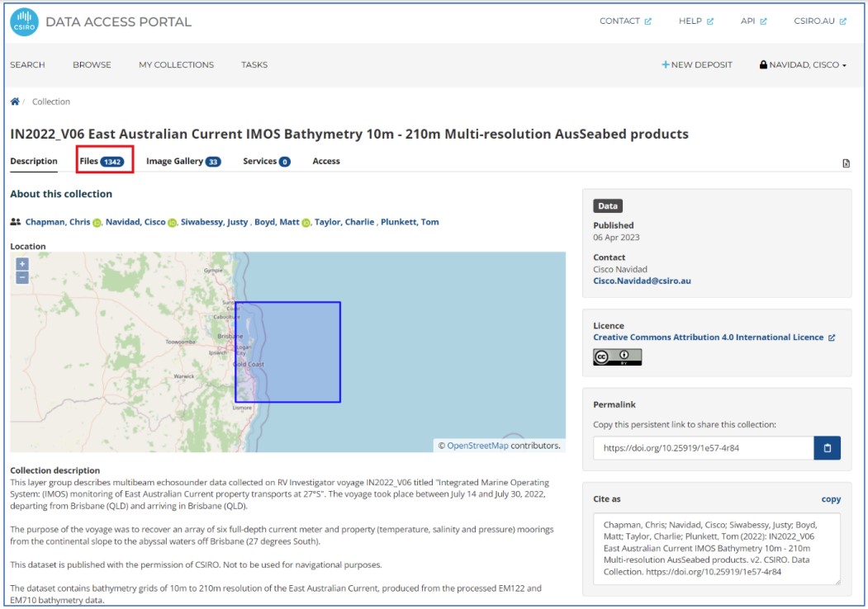The image size is (868, 609).
Task: Select the Access tab
Action: coord(326,161)
